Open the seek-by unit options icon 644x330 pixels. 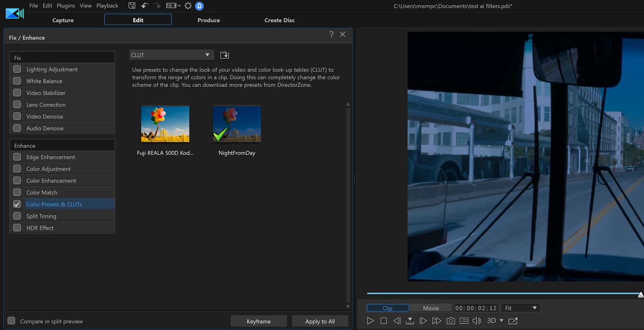[x=410, y=321]
